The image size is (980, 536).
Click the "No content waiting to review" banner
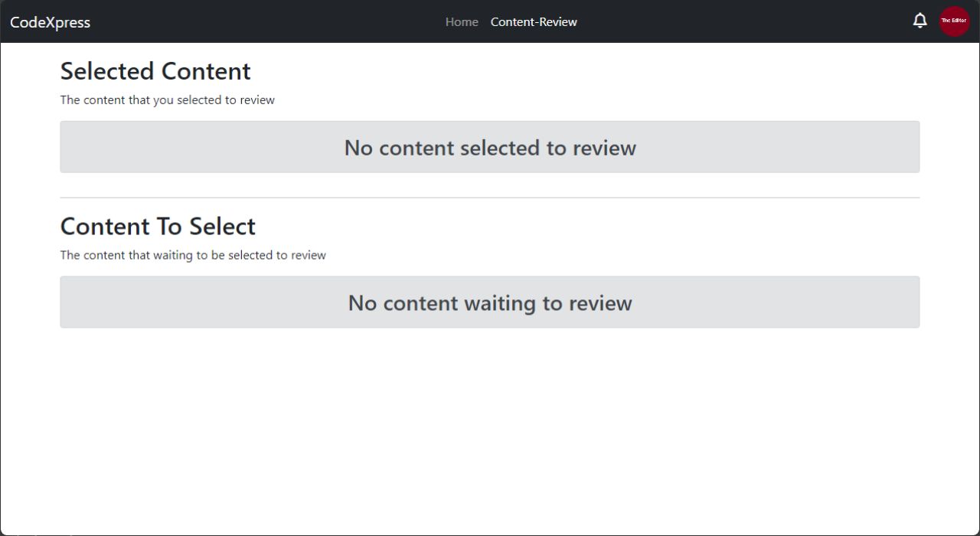coord(490,302)
